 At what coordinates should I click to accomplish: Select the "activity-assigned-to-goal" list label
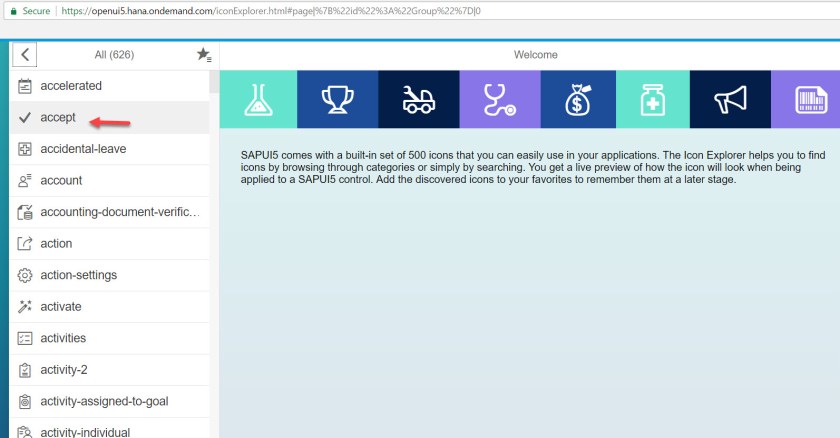[104, 401]
